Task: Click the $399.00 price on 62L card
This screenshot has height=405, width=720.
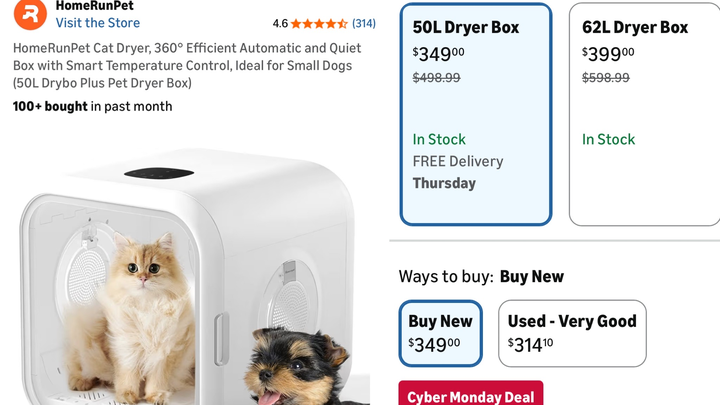Action: pyautogui.click(x=608, y=54)
